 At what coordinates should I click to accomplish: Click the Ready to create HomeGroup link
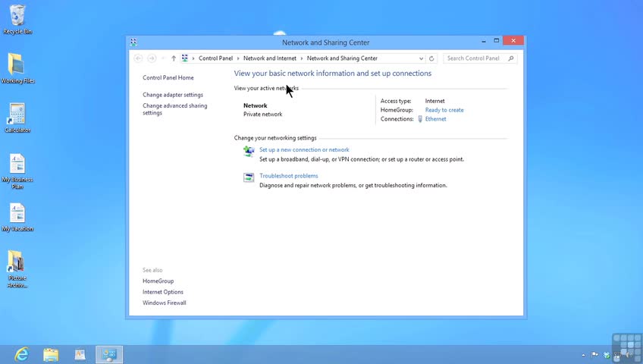coord(444,110)
